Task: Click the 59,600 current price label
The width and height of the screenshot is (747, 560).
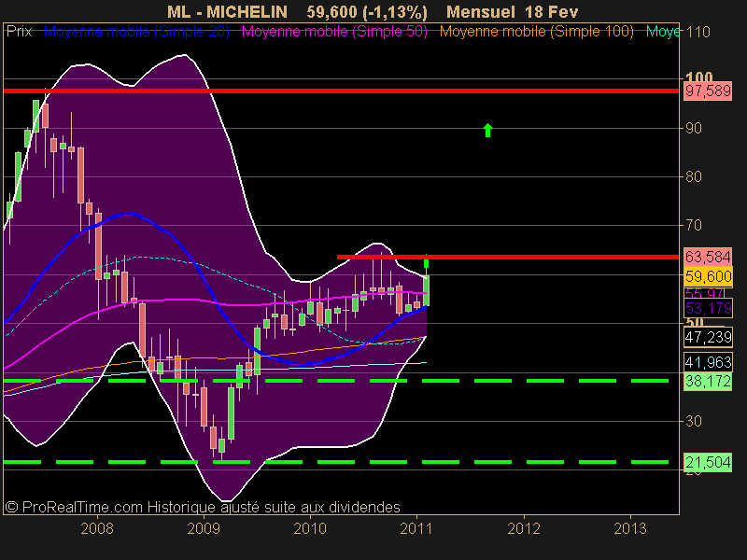Action: pos(708,276)
